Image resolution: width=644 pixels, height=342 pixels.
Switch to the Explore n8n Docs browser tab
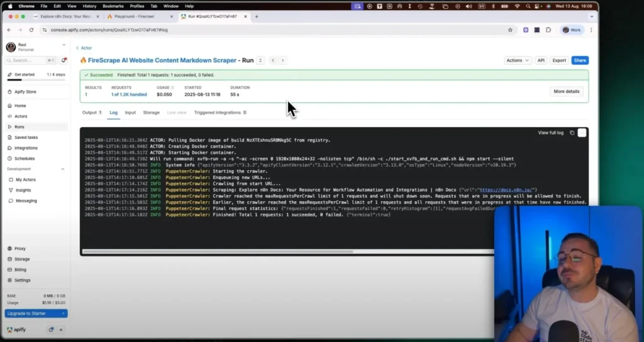65,16
